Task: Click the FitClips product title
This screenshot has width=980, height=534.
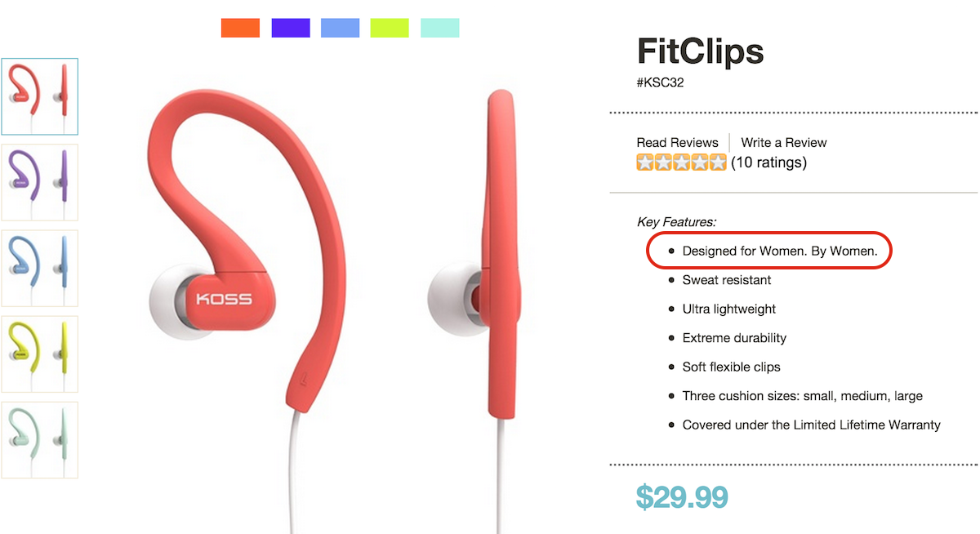Action: (x=701, y=52)
